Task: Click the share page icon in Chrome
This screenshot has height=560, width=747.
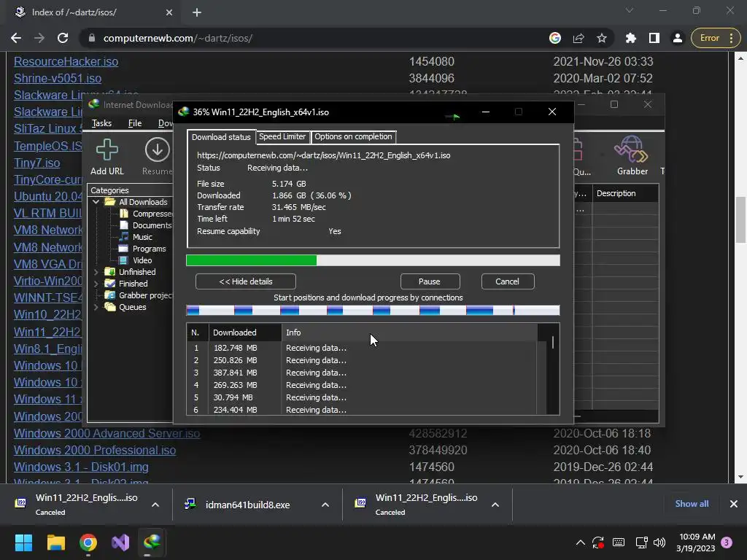Action: [578, 38]
